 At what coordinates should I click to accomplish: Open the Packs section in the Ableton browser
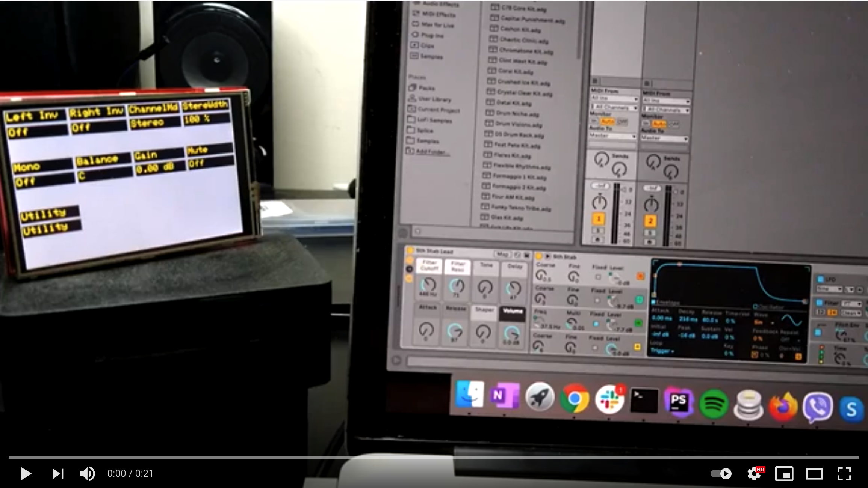coord(426,89)
